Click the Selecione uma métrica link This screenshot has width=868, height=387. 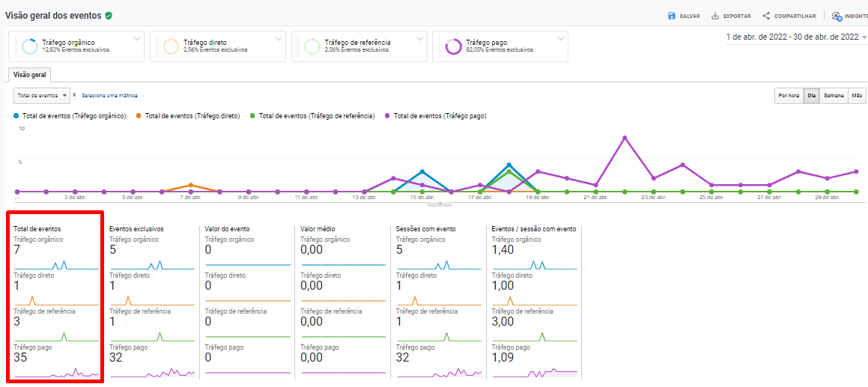(x=109, y=96)
